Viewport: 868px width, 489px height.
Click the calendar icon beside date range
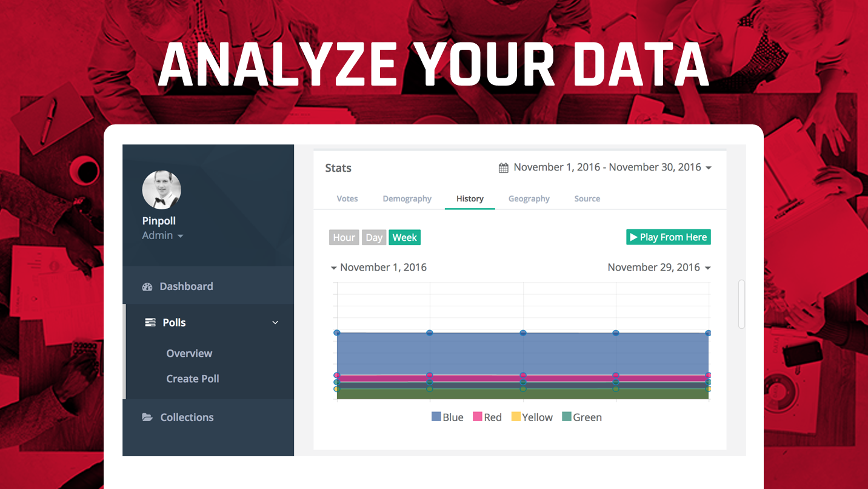[x=504, y=168]
